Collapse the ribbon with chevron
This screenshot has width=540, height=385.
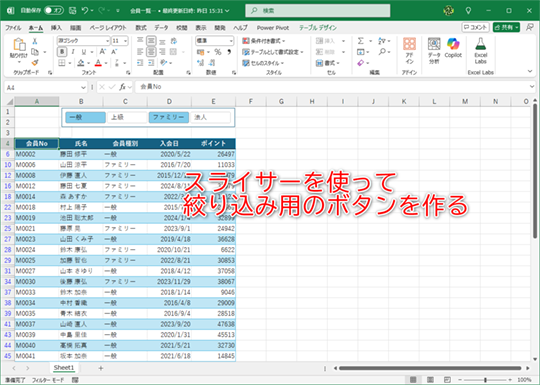tap(530, 71)
